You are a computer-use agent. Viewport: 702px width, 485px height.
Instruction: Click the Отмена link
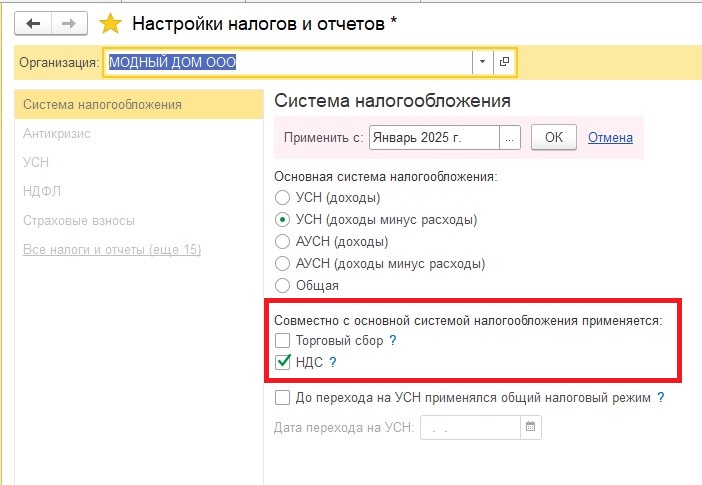coord(610,137)
